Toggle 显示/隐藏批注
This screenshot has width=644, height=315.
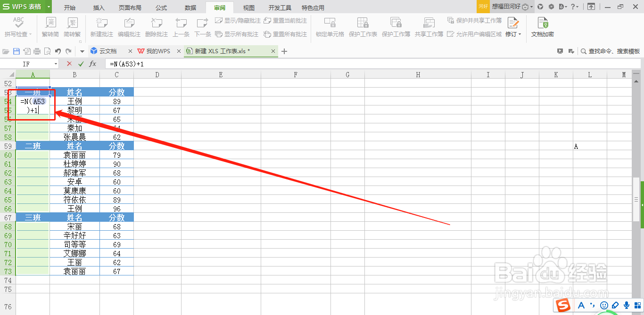click(x=237, y=21)
